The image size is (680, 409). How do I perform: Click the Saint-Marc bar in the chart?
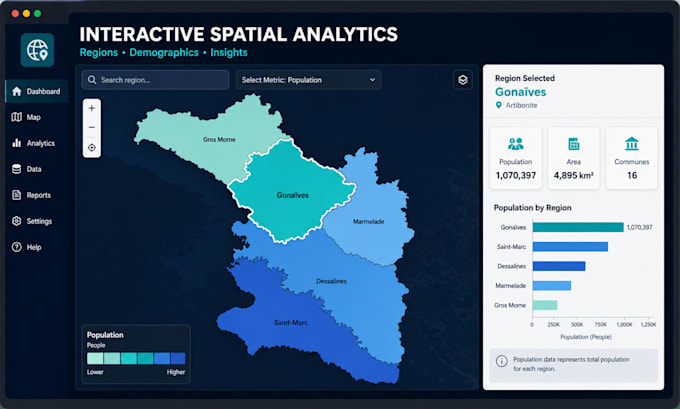tap(570, 247)
